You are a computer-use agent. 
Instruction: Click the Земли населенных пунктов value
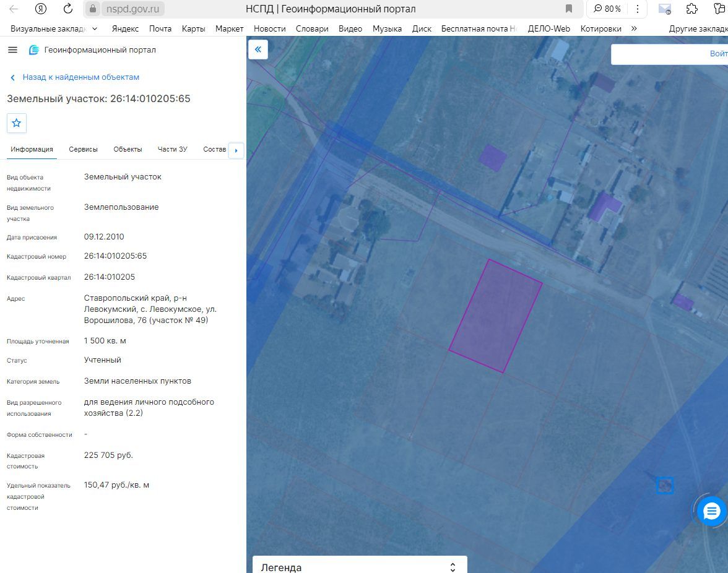(x=137, y=381)
